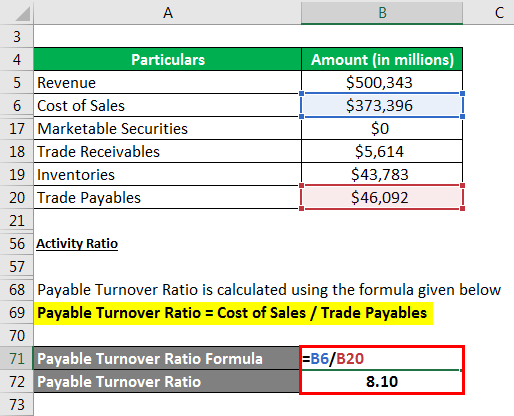This screenshot has height=416, width=514.
Task: Select the Trade Payables label cell
Action: (x=167, y=197)
